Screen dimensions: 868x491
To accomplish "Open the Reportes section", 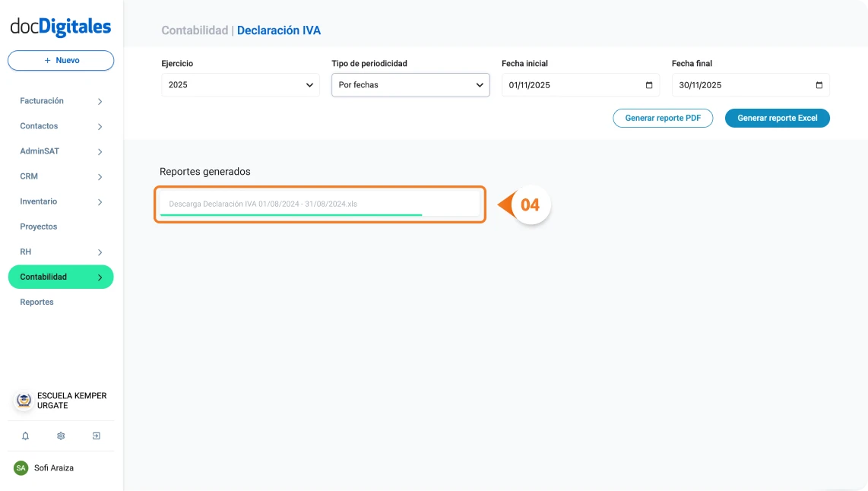I will pyautogui.click(x=36, y=302).
